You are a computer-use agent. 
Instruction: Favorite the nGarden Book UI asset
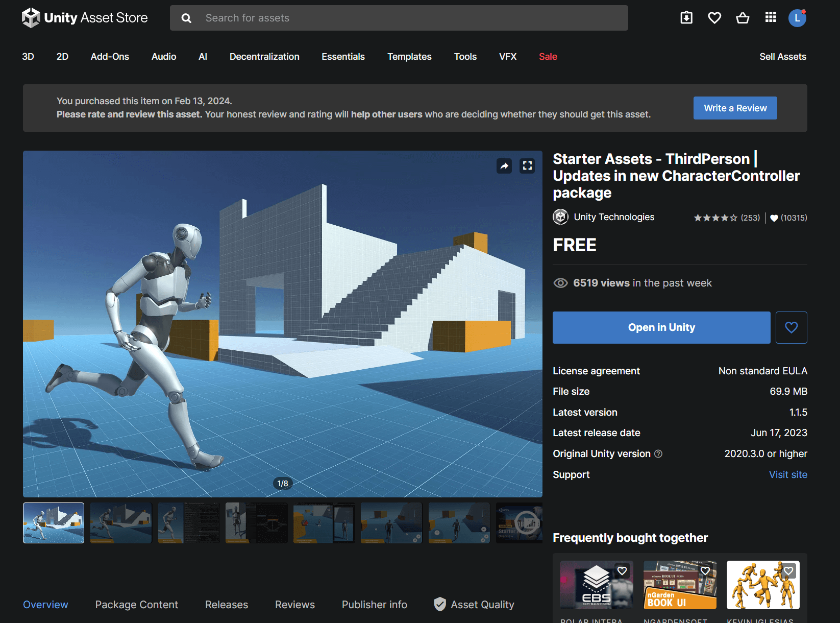[705, 570]
